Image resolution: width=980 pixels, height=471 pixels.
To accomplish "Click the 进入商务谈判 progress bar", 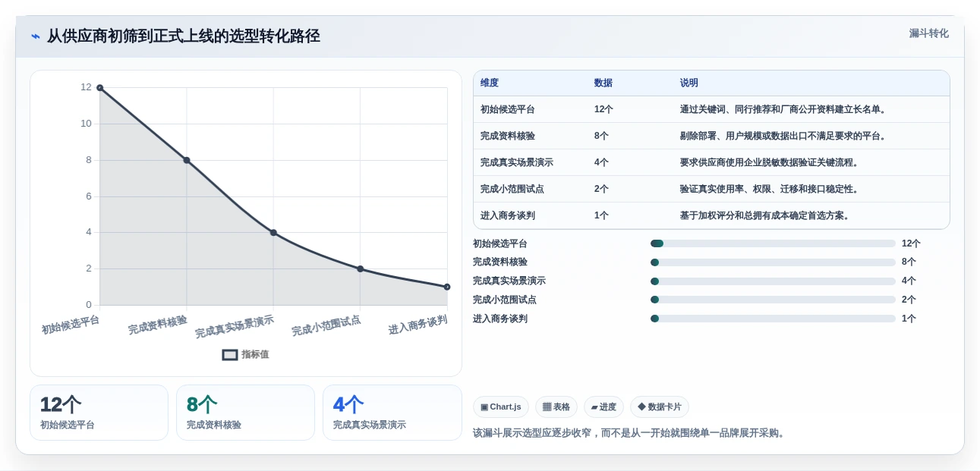I will 773,319.
